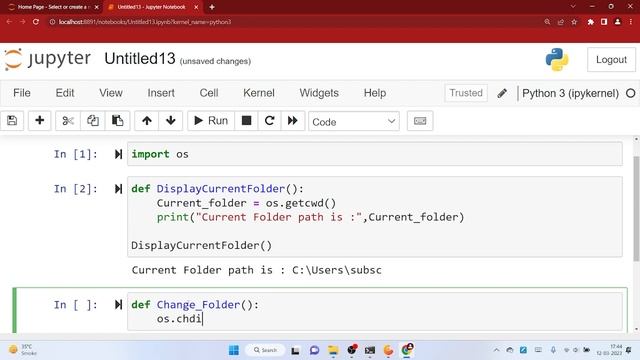
Task: Cut selected cells with scissors icon
Action: tap(68, 121)
